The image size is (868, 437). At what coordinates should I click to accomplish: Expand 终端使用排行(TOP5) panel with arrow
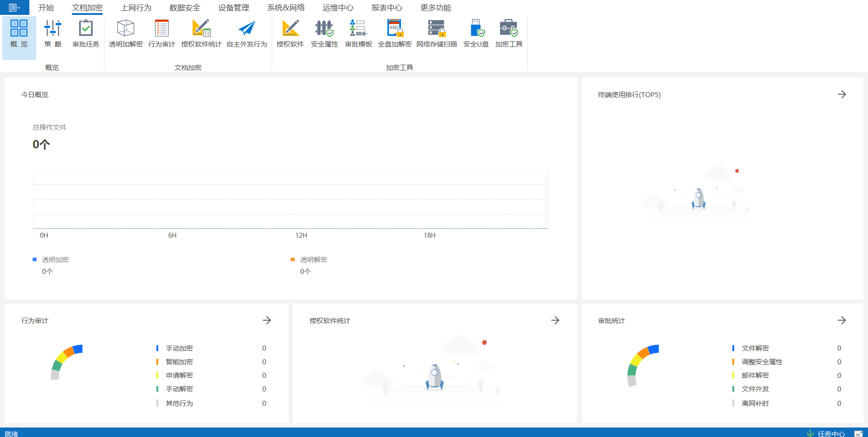pyautogui.click(x=841, y=94)
